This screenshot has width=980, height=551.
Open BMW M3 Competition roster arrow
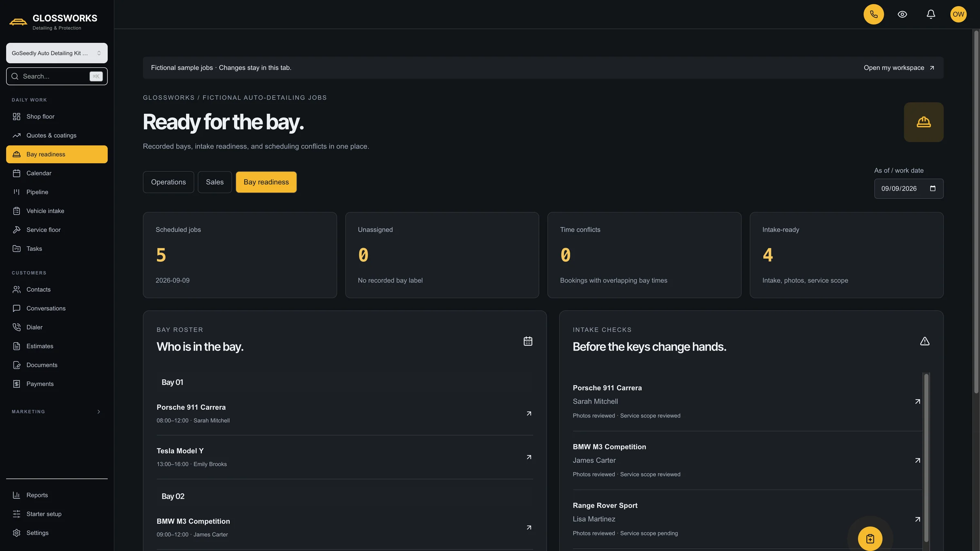point(529,527)
